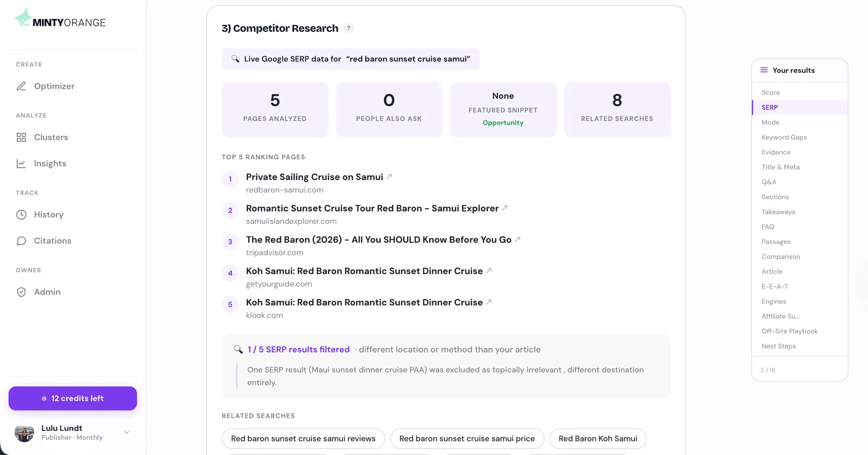Viewport: 868px width, 455px height.
Task: Click the Your results list icon
Action: [x=764, y=70]
